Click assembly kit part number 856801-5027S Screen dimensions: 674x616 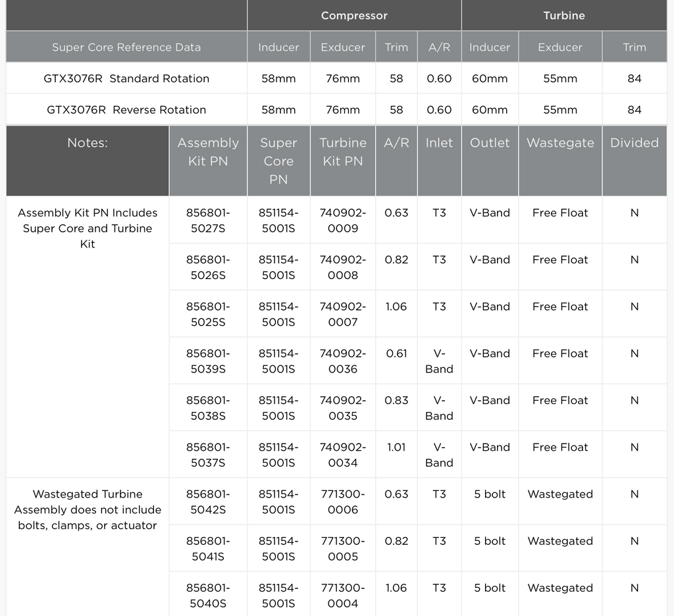click(208, 220)
